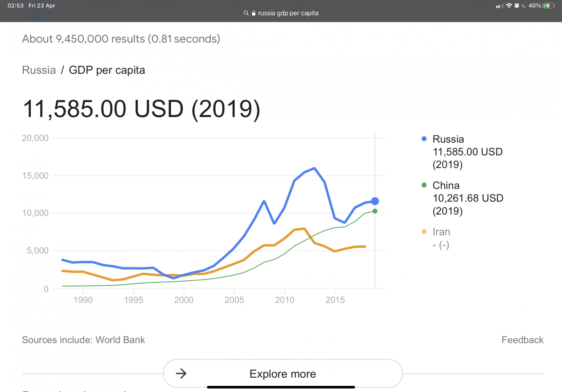Viewport: 562px width, 392px height.
Task: Select the Iran label in chart legend
Action: (x=441, y=232)
